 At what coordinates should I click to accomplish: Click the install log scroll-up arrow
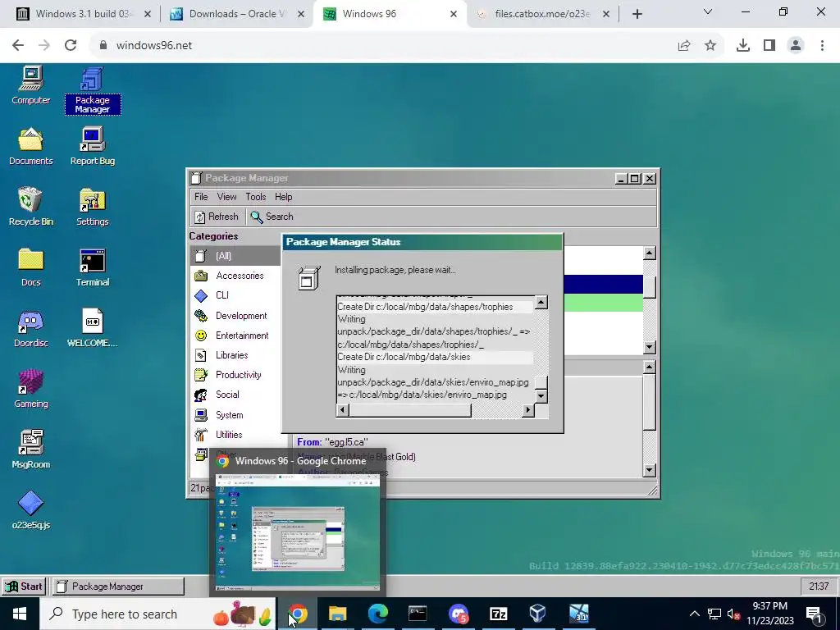(541, 302)
